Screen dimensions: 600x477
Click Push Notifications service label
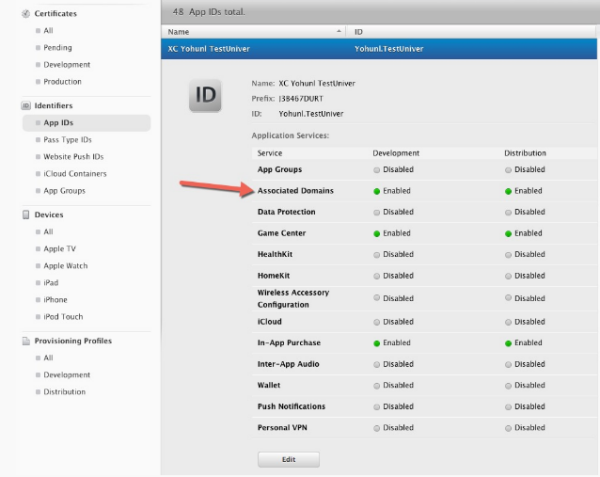291,406
